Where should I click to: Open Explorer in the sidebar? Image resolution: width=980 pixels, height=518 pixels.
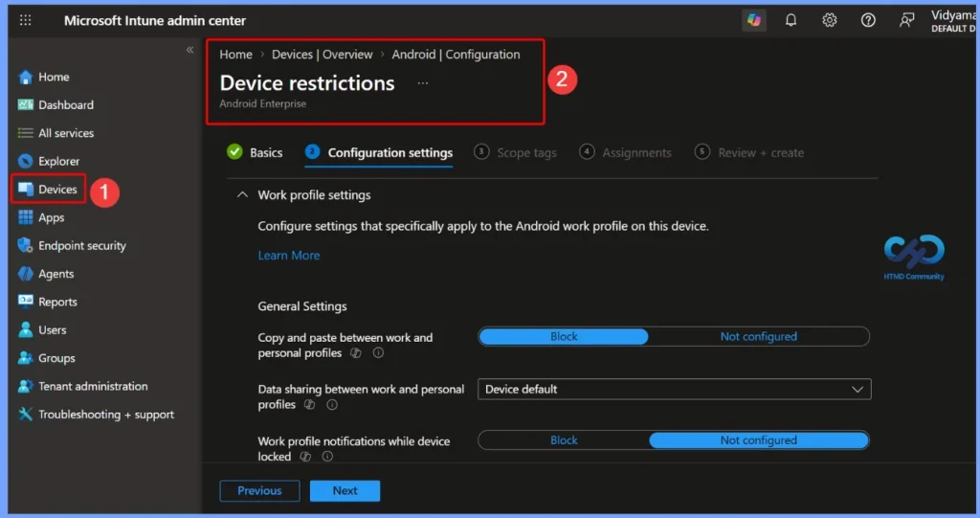tap(58, 161)
